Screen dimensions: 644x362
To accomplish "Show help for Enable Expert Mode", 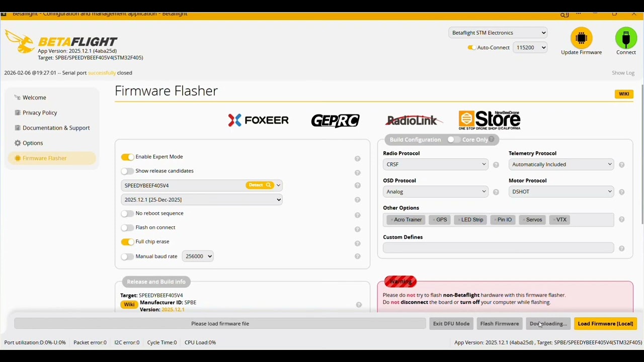I will (358, 159).
